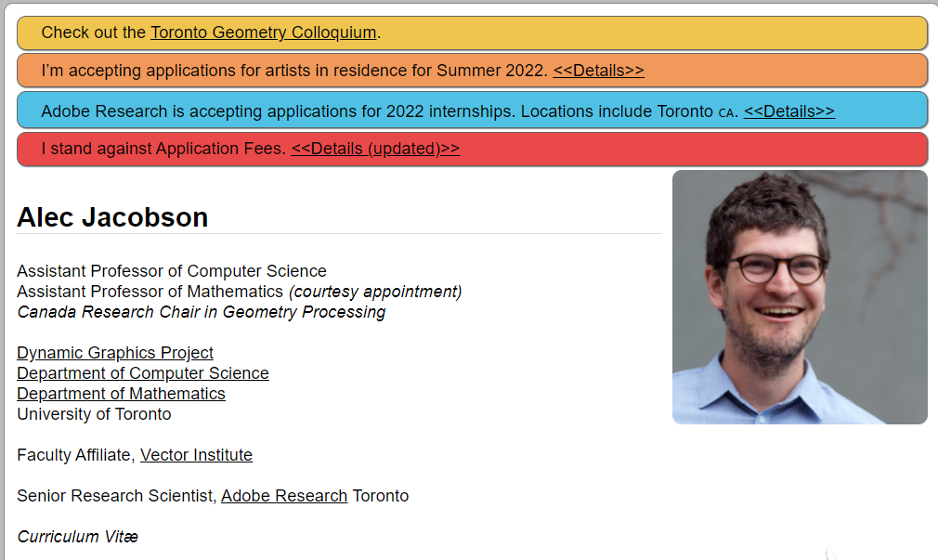Click the yellow colloquium announcement banner

pyautogui.click(x=650, y=33)
